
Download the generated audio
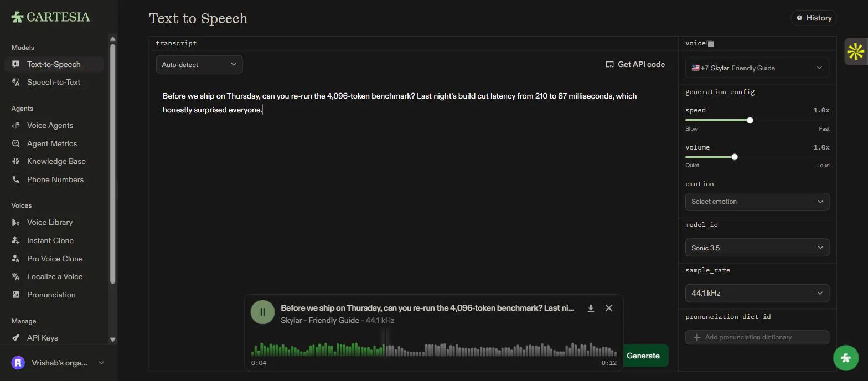tap(591, 308)
